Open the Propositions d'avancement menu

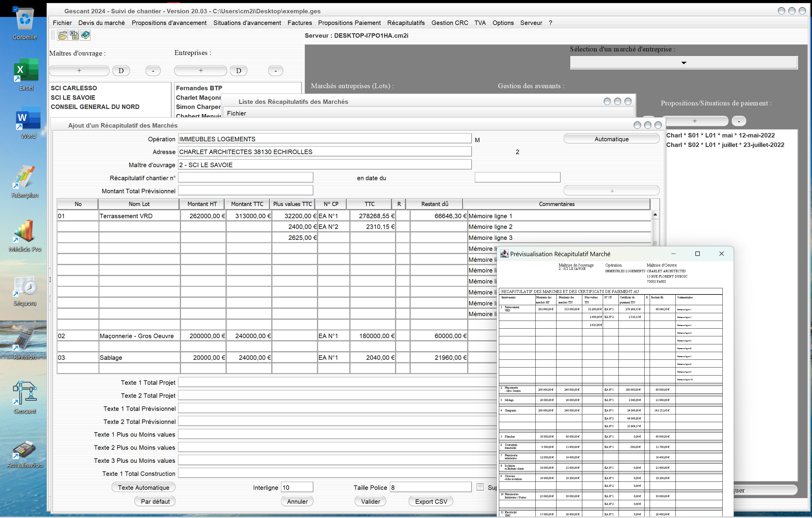(169, 23)
